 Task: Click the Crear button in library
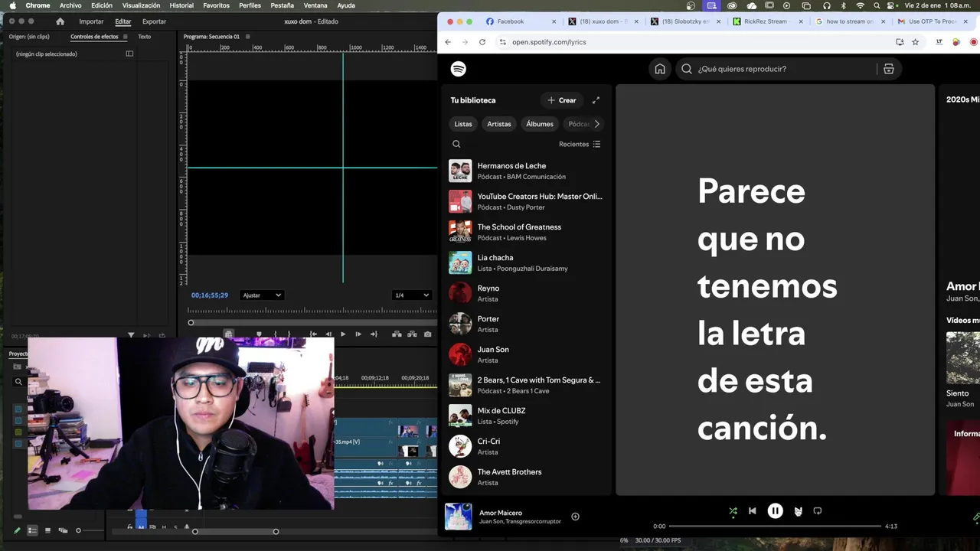pos(562,100)
